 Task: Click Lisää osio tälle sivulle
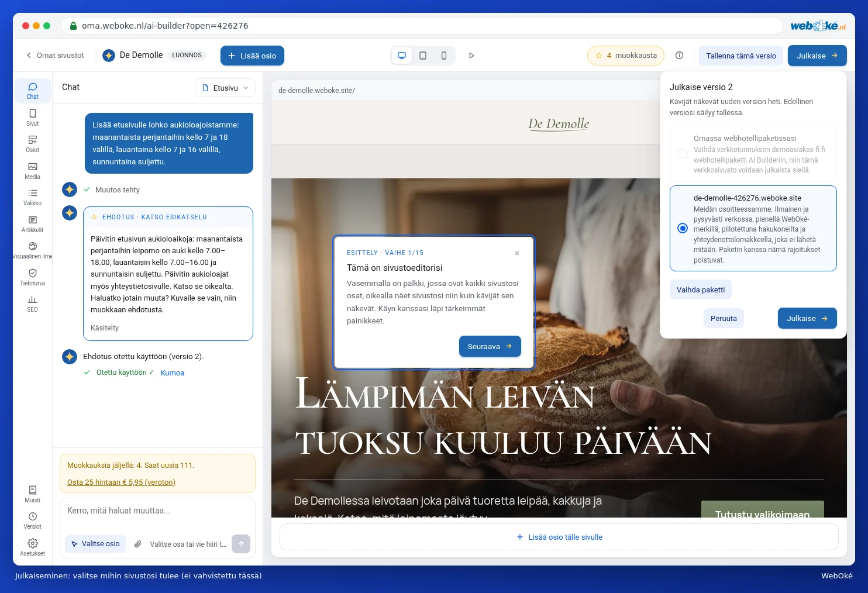pyautogui.click(x=559, y=537)
